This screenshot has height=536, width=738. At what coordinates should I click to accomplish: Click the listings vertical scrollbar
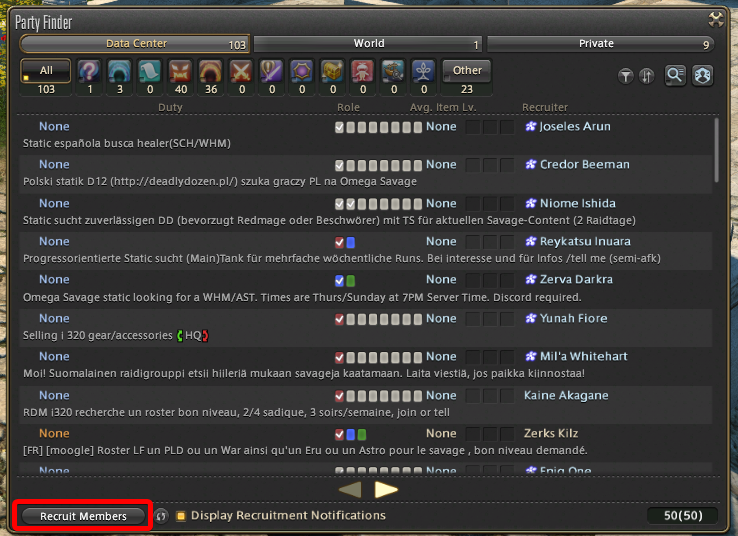(x=717, y=150)
